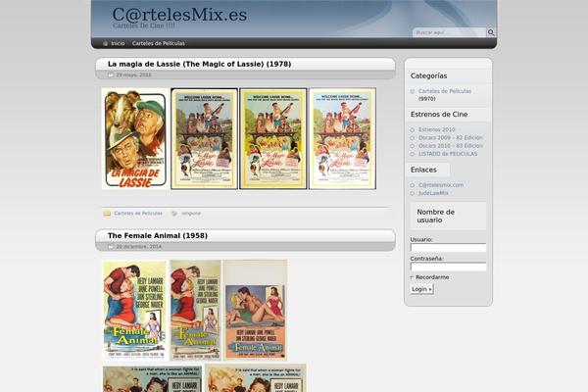Open bottom-left Female Animal lobby card thumbnail

pos(152,378)
